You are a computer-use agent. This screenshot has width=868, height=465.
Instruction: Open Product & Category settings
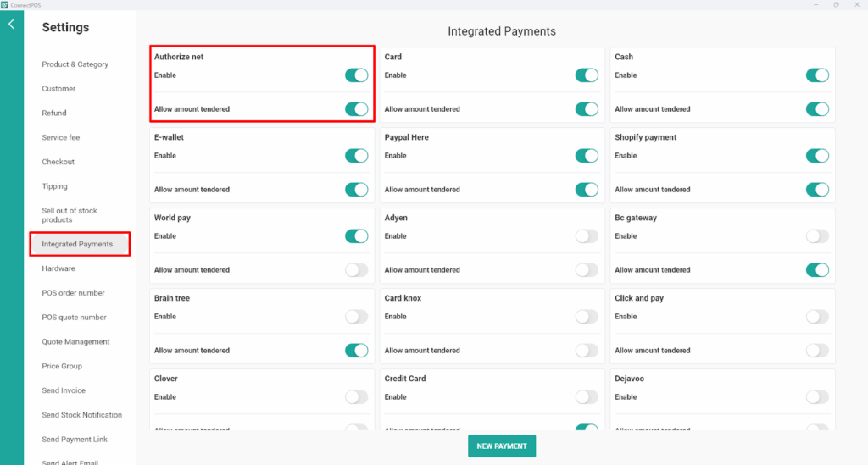75,64
